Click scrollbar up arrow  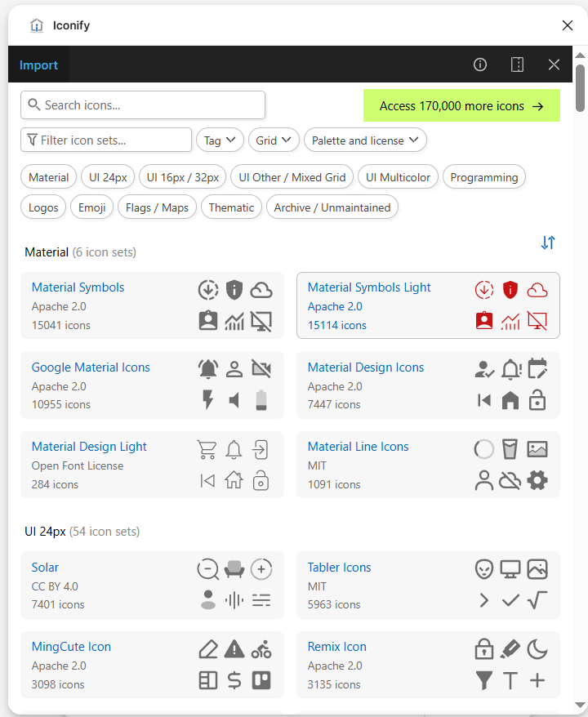tap(580, 56)
